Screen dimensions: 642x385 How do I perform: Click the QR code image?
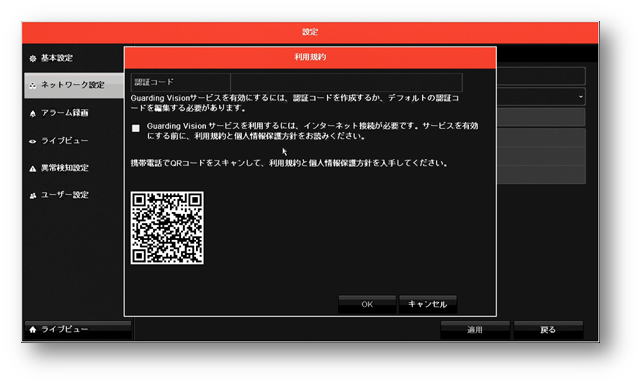167,228
